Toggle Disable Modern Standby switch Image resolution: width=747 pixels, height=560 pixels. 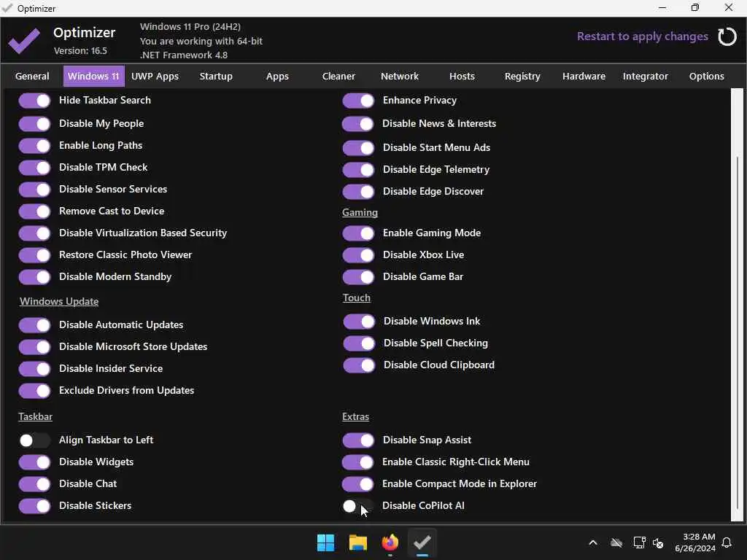tap(34, 277)
